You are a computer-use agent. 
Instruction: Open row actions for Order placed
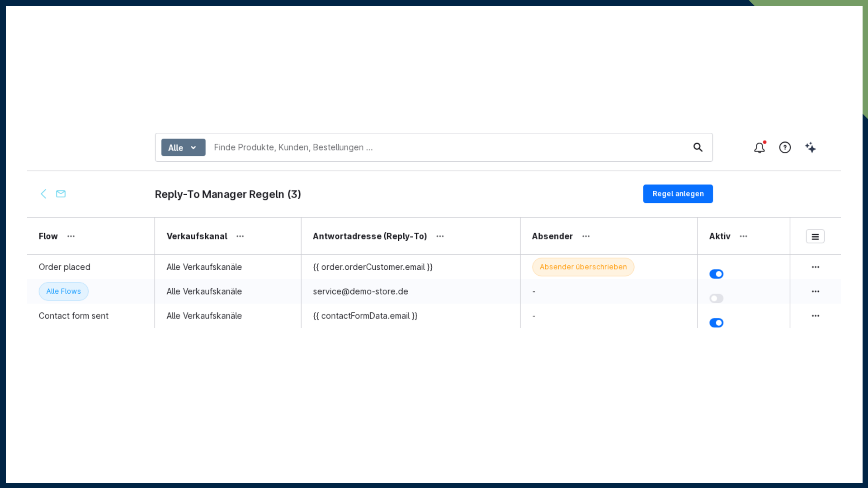[816, 267]
